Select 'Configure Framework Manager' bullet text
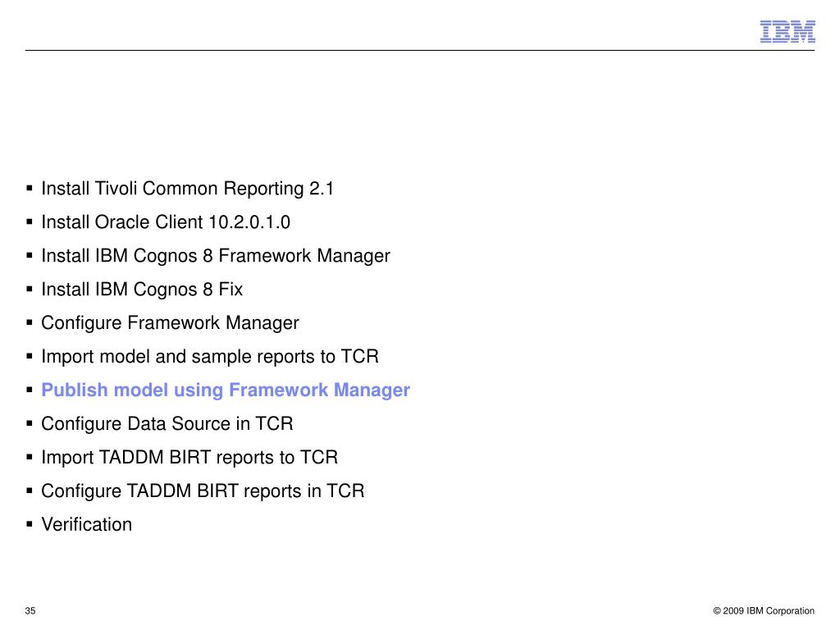Screen dimensions: 840x630 (170, 323)
